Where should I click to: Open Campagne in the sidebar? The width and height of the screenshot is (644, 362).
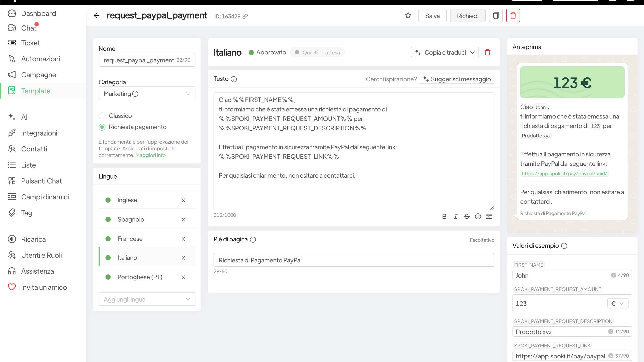pos(39,75)
